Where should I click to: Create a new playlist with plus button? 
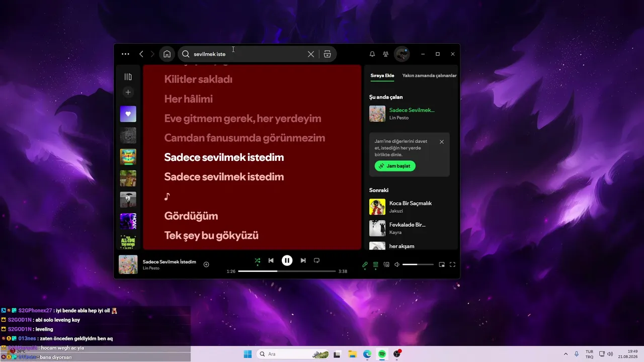[128, 93]
